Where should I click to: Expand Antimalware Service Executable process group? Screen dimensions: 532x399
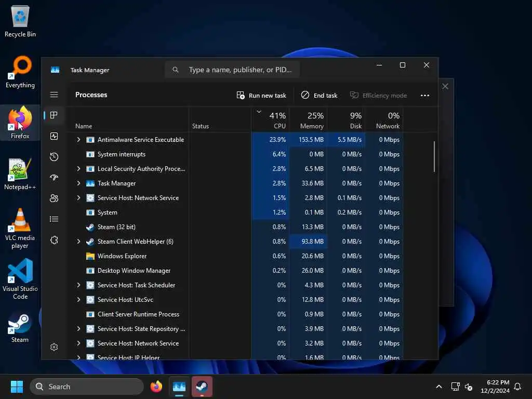click(x=78, y=140)
